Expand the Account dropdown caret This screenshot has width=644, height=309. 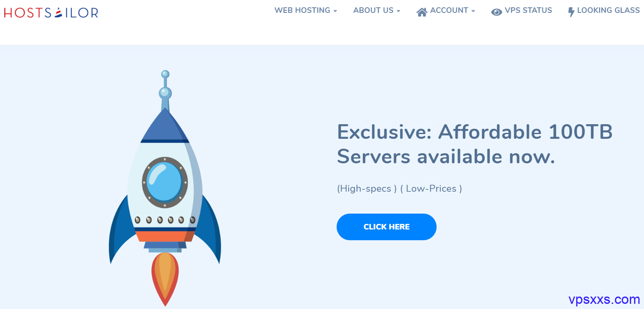click(473, 11)
